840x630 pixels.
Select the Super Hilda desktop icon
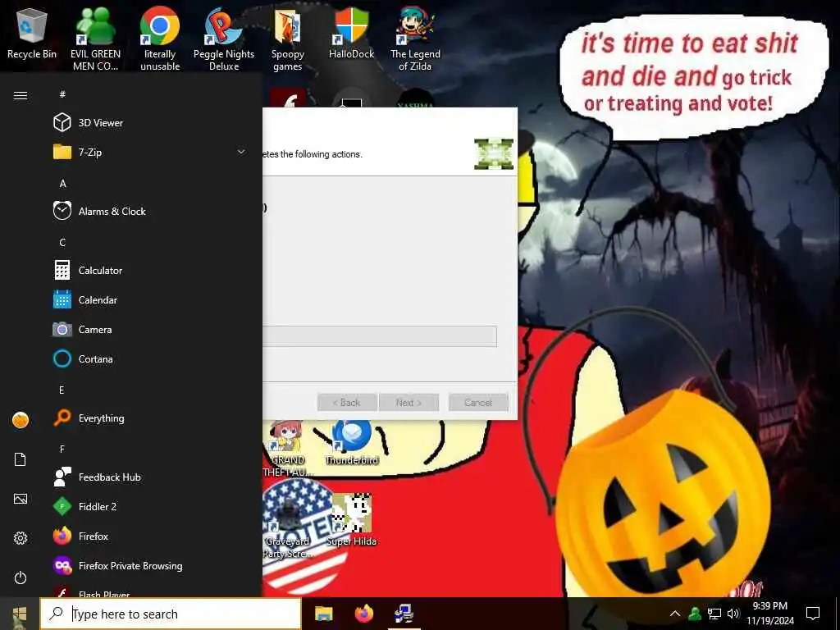[x=351, y=519]
